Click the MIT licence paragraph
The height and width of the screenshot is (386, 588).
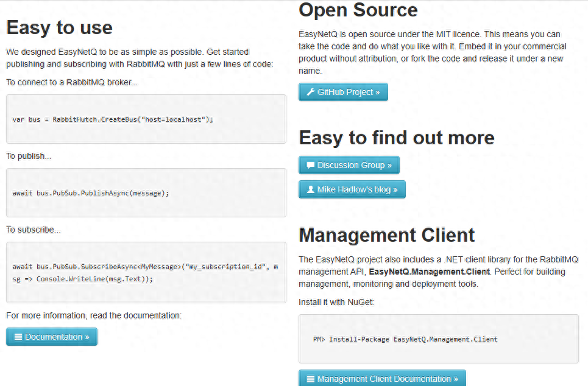click(x=433, y=52)
